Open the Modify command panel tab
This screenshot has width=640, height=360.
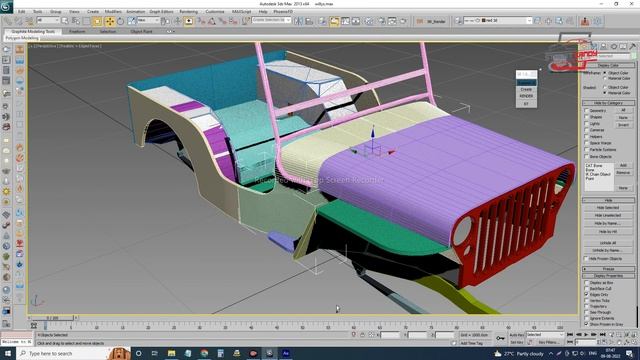(594, 47)
